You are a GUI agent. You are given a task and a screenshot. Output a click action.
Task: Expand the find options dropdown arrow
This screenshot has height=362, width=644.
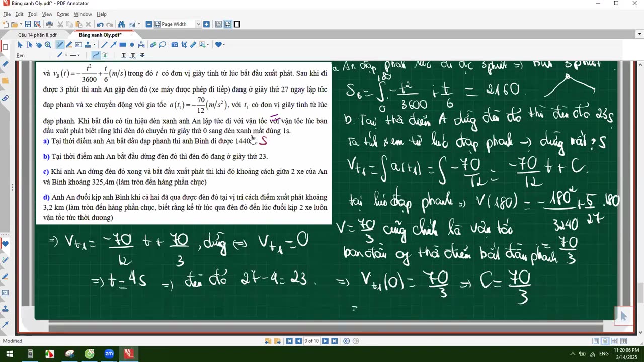click(x=139, y=24)
